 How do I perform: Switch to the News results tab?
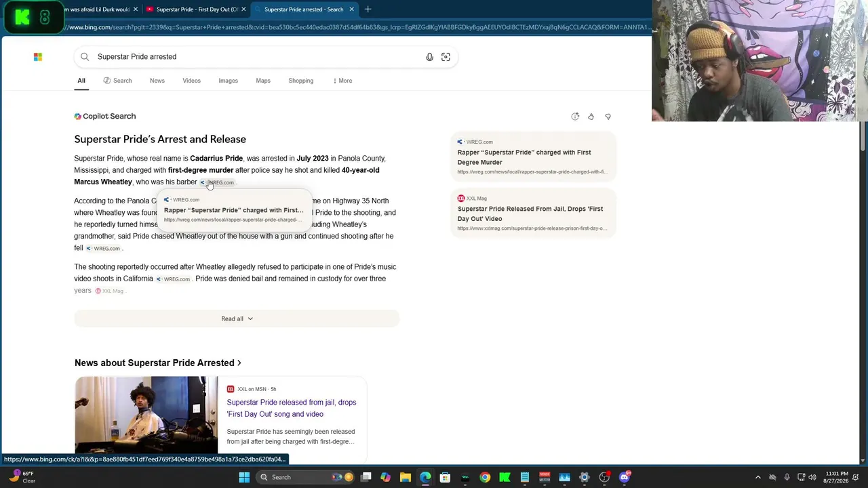pos(157,81)
